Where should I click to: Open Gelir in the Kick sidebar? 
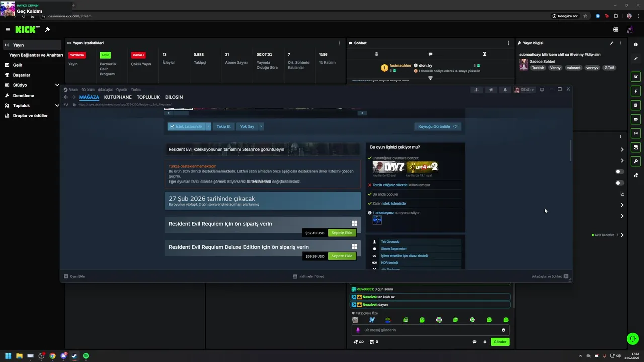tap(18, 65)
